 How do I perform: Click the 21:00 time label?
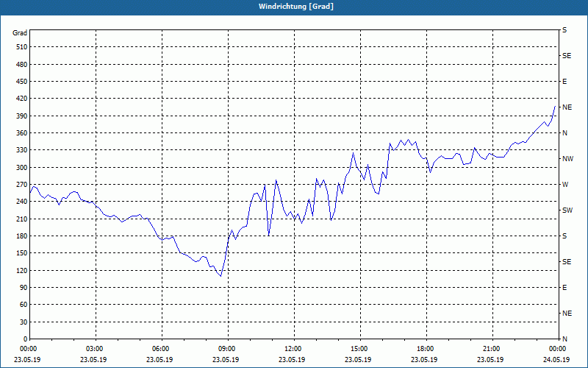click(x=492, y=349)
